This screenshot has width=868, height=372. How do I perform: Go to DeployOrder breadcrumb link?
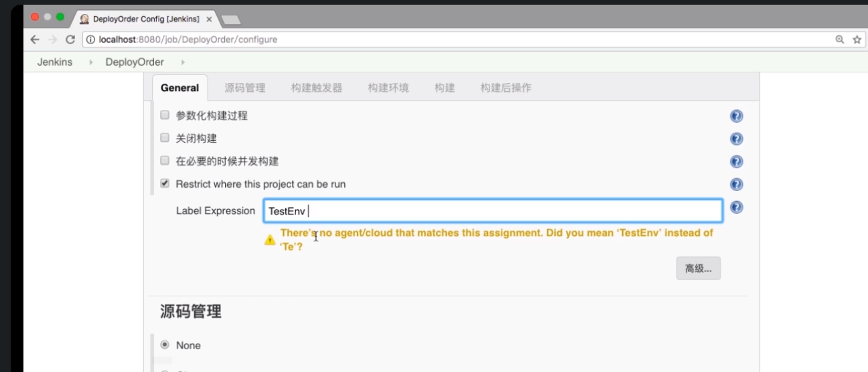click(135, 62)
